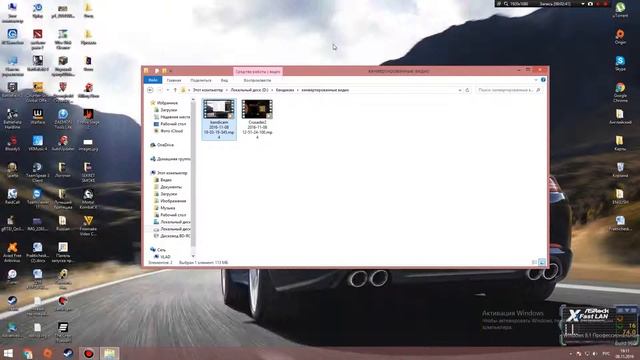
Task: Open uTorrent desktop shortcut
Action: pos(620,10)
